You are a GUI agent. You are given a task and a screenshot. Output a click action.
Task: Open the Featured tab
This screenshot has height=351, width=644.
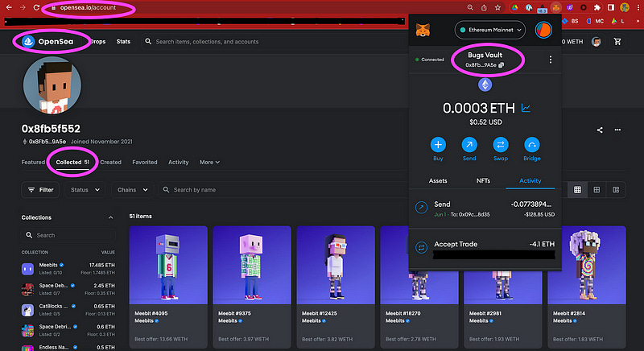[x=33, y=162]
